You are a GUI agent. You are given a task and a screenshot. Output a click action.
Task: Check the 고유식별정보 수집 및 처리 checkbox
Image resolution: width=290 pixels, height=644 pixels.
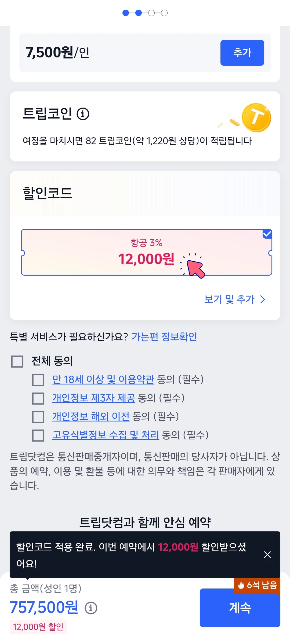click(38, 435)
